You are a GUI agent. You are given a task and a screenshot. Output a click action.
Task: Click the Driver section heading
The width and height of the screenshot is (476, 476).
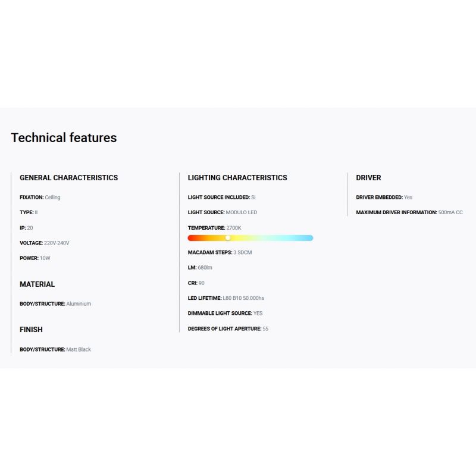(368, 178)
